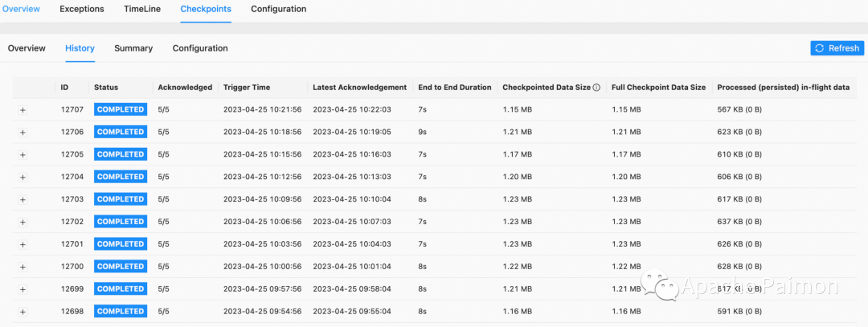
Task: Click the Refresh button
Action: (837, 48)
